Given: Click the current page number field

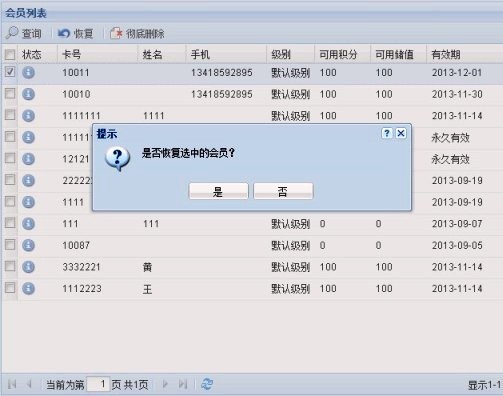Looking at the screenshot, I should click(x=98, y=384).
